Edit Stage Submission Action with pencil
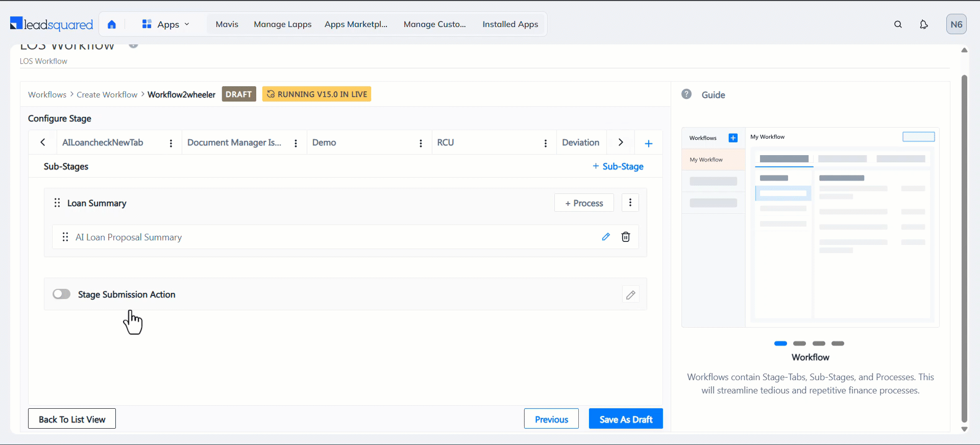 coord(631,295)
